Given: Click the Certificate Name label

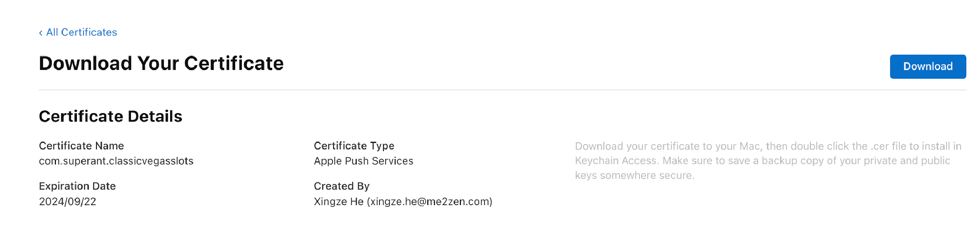Looking at the screenshot, I should coord(81,146).
